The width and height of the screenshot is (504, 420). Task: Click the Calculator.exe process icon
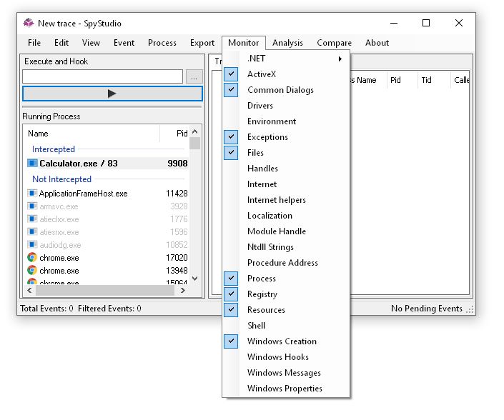click(x=32, y=164)
